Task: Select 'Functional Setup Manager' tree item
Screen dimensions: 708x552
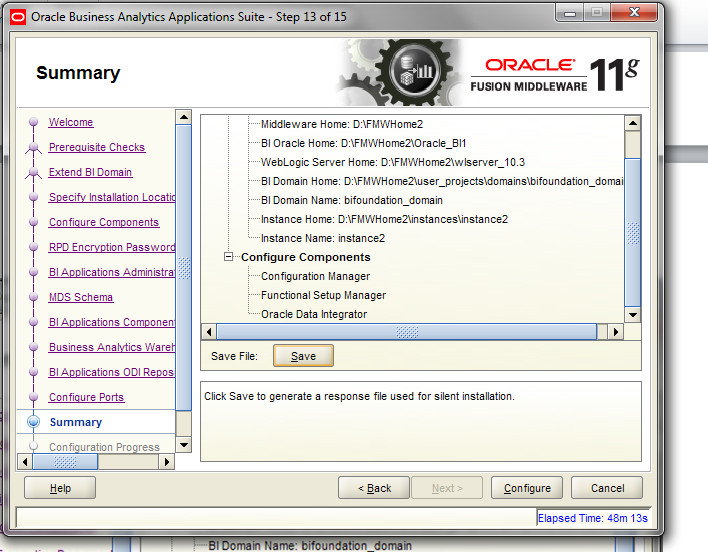Action: tap(323, 295)
